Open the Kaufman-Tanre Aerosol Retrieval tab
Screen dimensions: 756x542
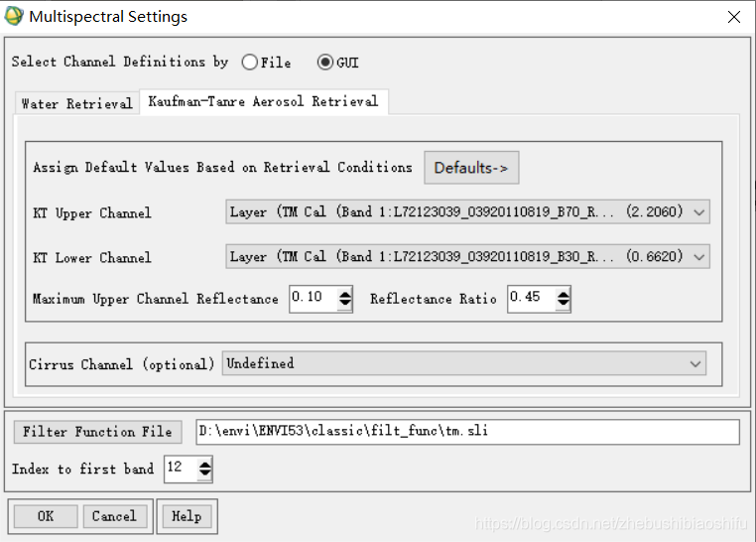pyautogui.click(x=263, y=101)
